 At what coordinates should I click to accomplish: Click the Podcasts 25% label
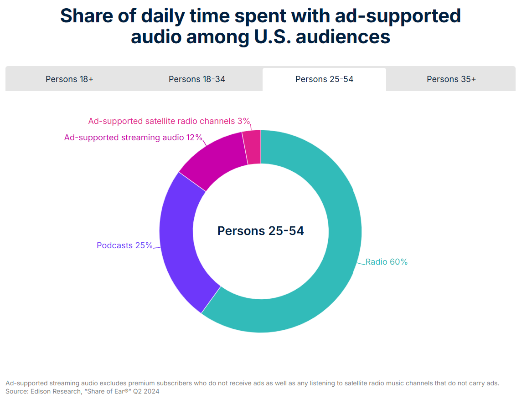124,246
